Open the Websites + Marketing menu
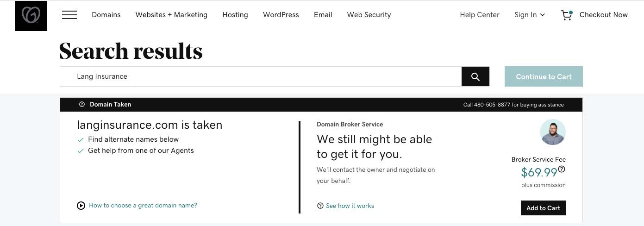 [x=171, y=15]
